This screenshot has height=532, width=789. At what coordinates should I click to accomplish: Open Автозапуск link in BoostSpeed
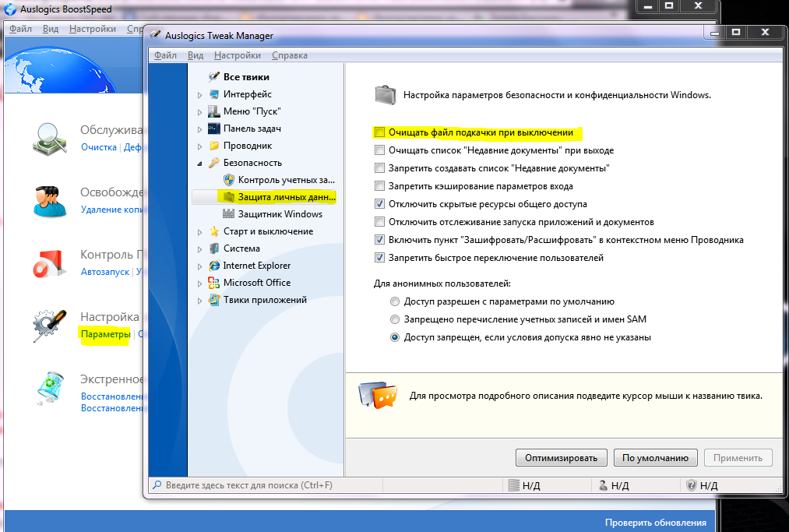click(x=105, y=272)
